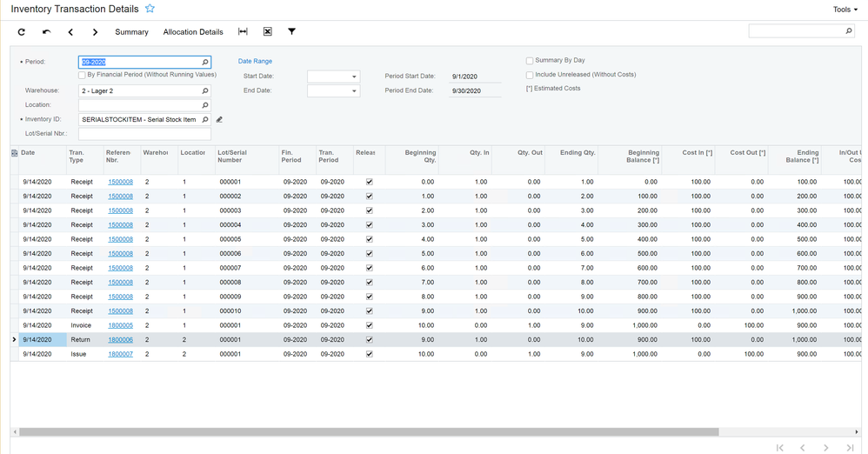The height and width of the screenshot is (454, 868).
Task: Export grid to Excel icon
Action: point(267,32)
